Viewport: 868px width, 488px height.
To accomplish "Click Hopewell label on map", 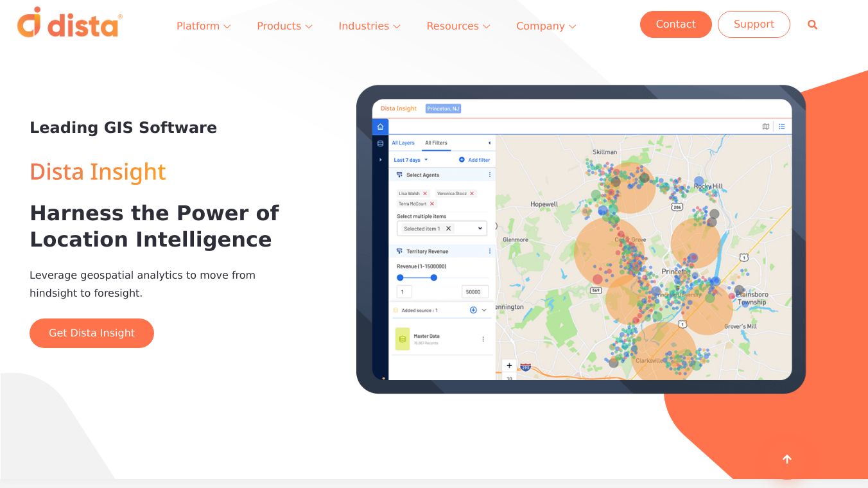I will 544,204.
